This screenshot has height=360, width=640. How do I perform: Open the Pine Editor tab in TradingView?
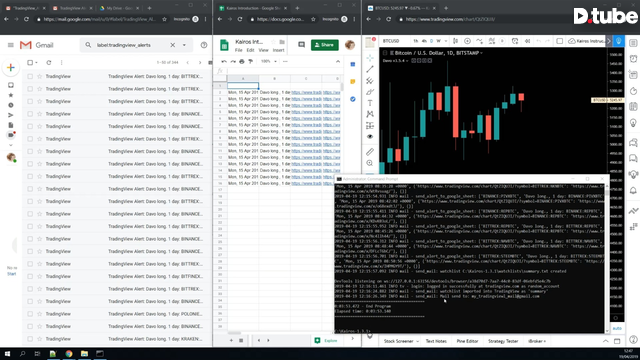467,341
